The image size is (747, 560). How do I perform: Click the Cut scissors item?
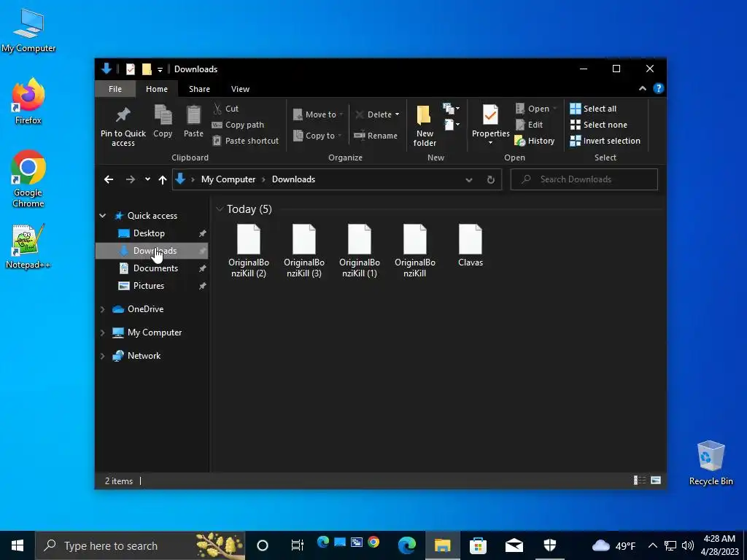(226, 109)
